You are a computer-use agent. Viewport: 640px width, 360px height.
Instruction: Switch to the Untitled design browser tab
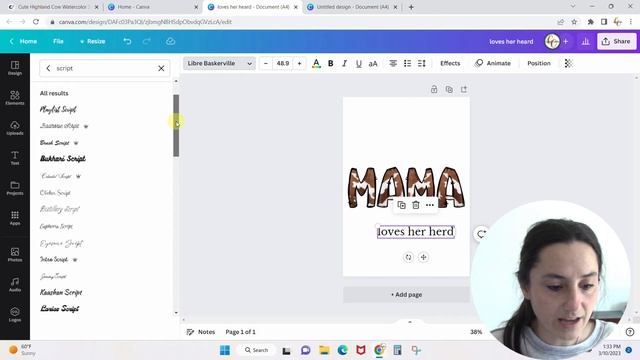pos(352,7)
